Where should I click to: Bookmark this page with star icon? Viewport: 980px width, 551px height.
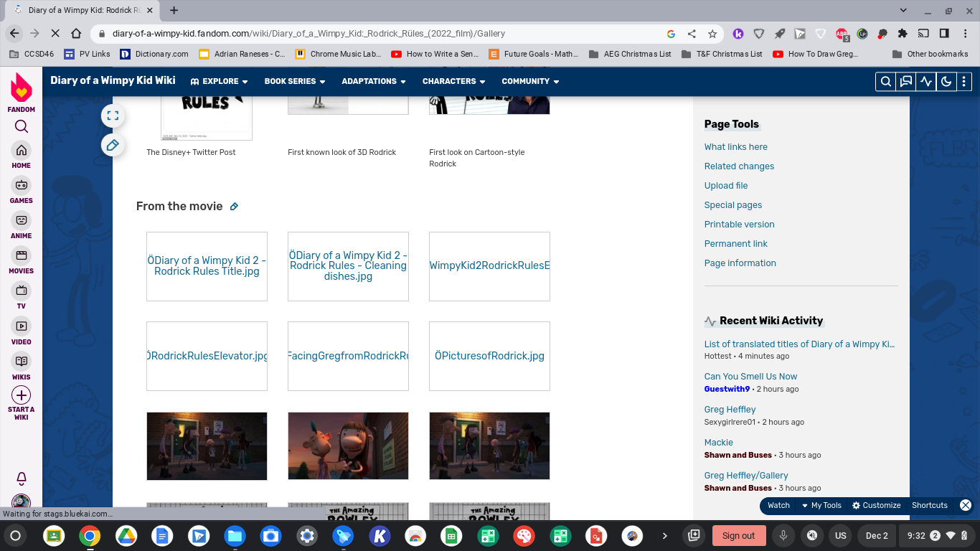pos(712,34)
